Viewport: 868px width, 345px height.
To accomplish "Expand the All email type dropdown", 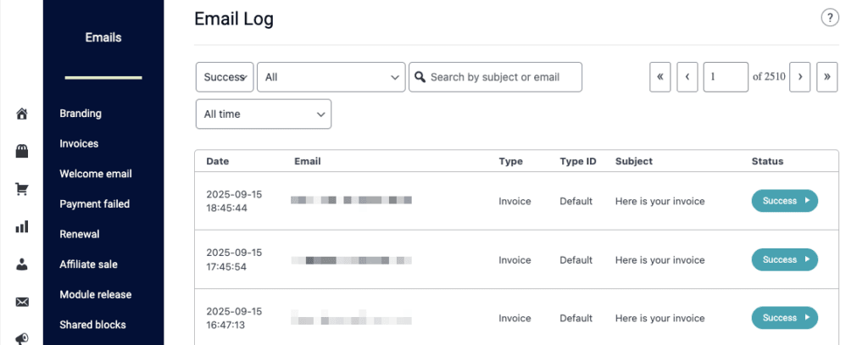I will [331, 77].
